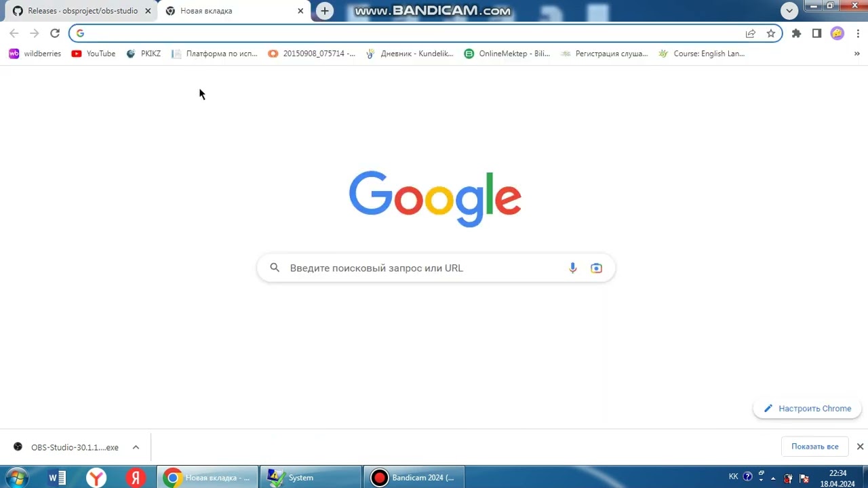This screenshot has height=488, width=868.
Task: Click the blue help question mark tray icon
Action: tap(748, 476)
